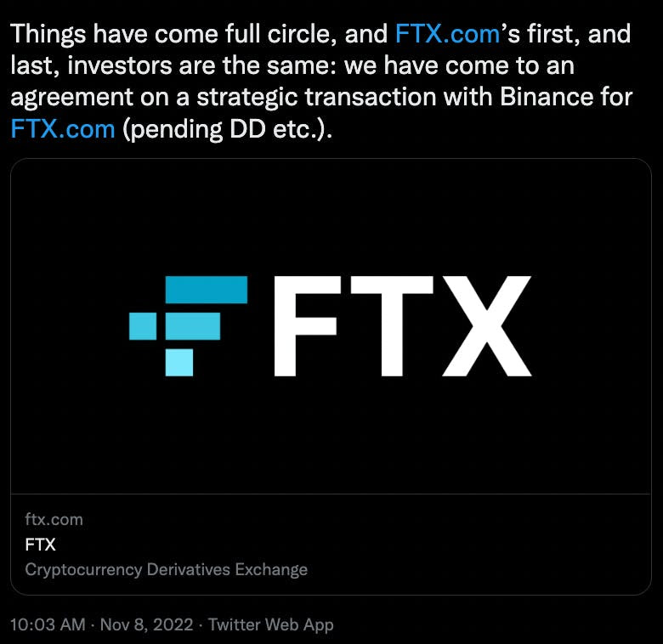Click the FTX card title text
Screen dimensions: 663x644
[40, 545]
